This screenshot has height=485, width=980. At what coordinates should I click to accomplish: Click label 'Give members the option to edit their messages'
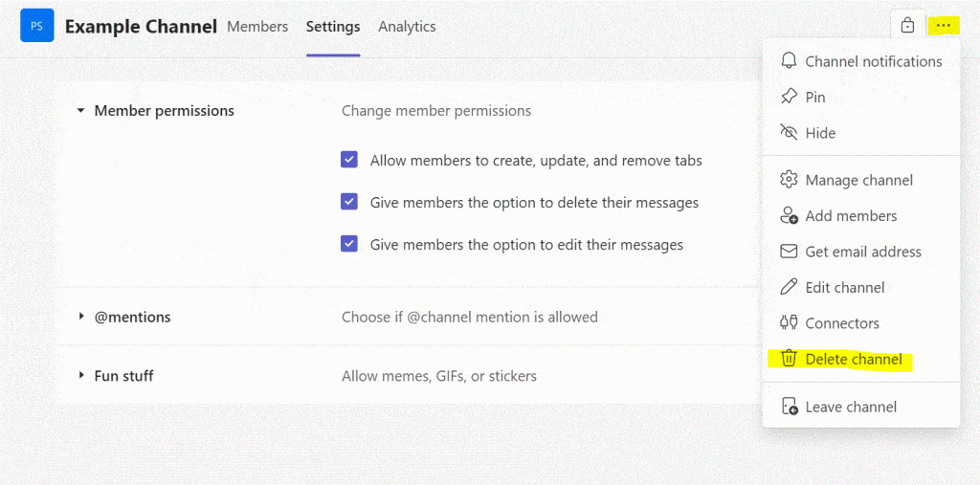(x=527, y=244)
